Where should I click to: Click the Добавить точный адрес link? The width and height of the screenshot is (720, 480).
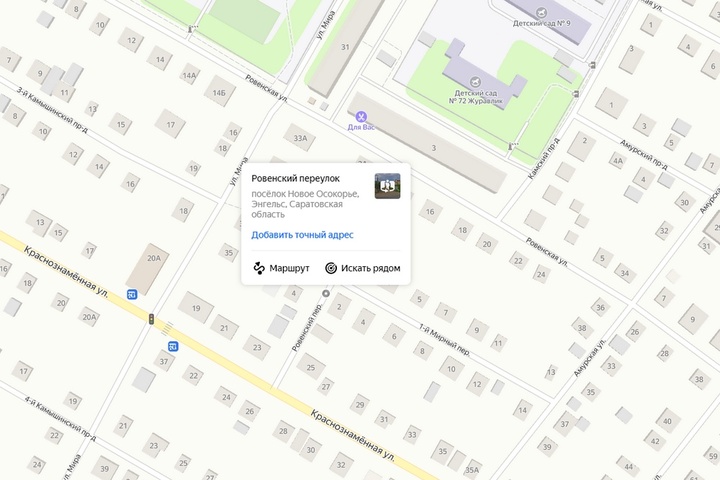tap(302, 235)
